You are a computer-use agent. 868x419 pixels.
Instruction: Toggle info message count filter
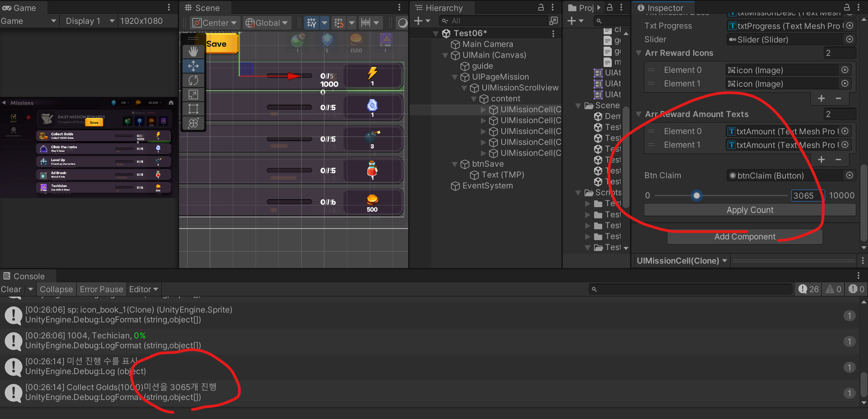point(809,289)
